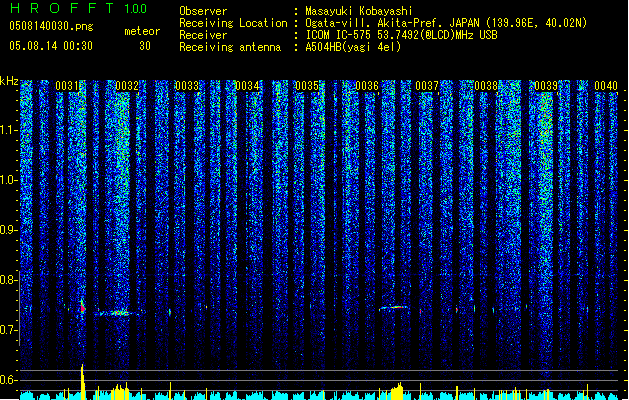Viewport: 629px width, 400px height.
Task: Click the meteor count label
Action: click(x=142, y=31)
